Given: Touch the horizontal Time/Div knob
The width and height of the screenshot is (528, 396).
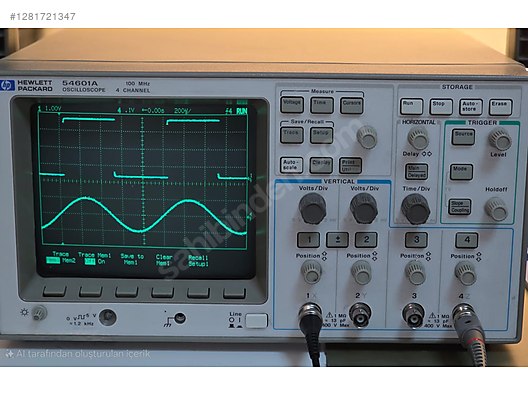Looking at the screenshot, I should coord(416,209).
